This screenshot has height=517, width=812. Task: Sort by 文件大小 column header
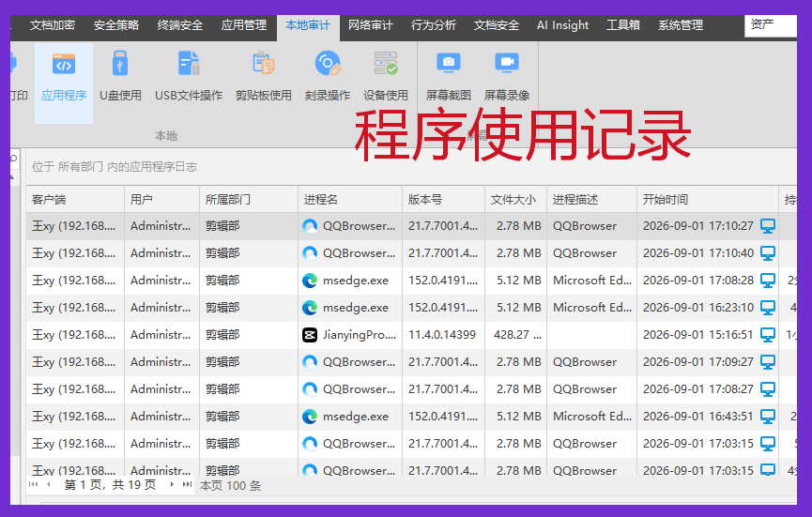[x=515, y=199]
